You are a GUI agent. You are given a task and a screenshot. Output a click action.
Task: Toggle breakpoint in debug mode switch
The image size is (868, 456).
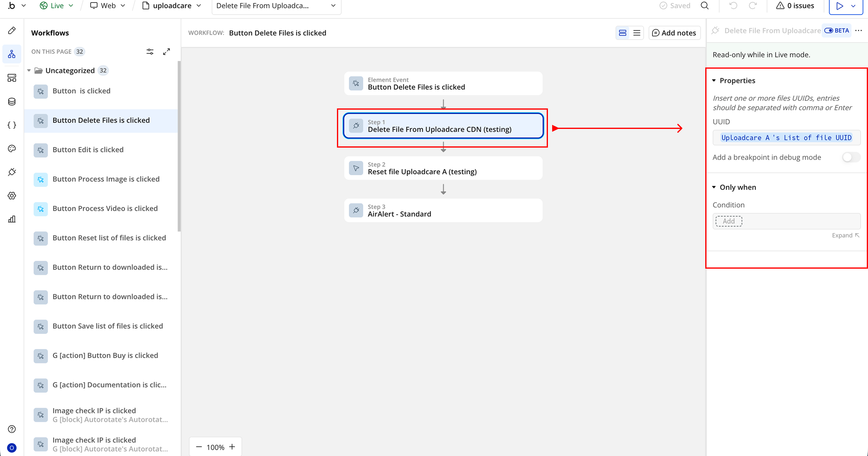click(x=851, y=157)
